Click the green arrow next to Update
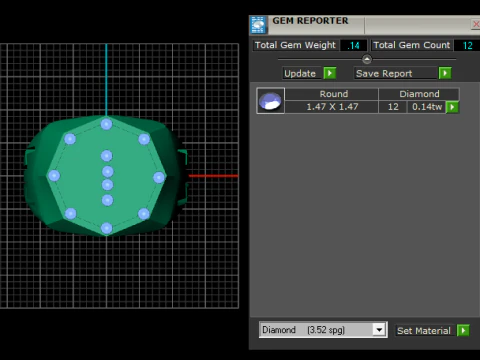This screenshot has height=360, width=480. click(x=330, y=73)
